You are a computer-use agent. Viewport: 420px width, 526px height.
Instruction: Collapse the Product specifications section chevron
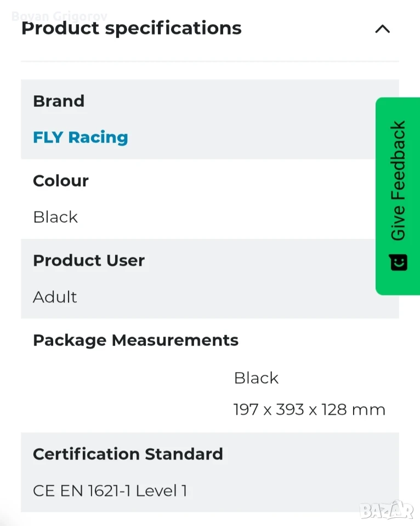[382, 29]
